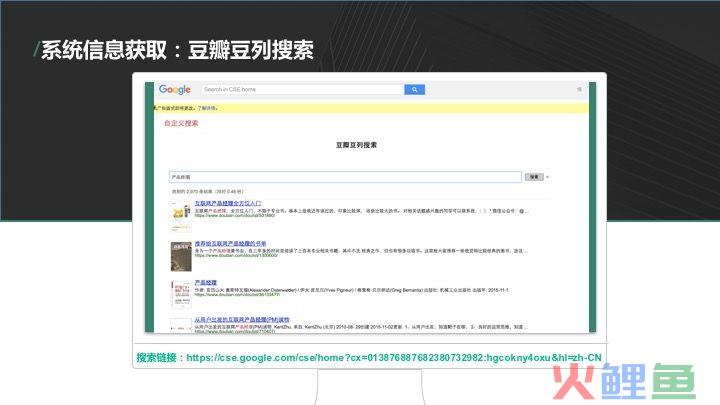The width and height of the screenshot is (720, 405).
Task: Open the 自定义搜索 heading link
Action: point(181,123)
